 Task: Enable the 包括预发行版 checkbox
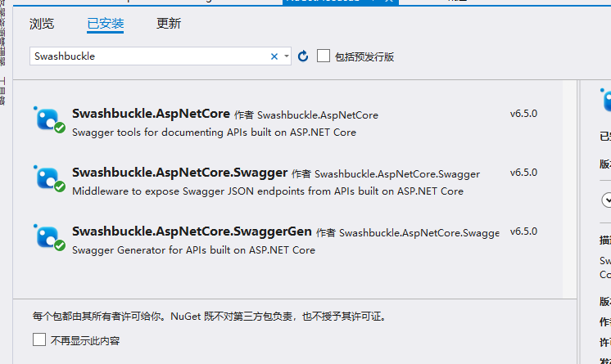pyautogui.click(x=324, y=56)
